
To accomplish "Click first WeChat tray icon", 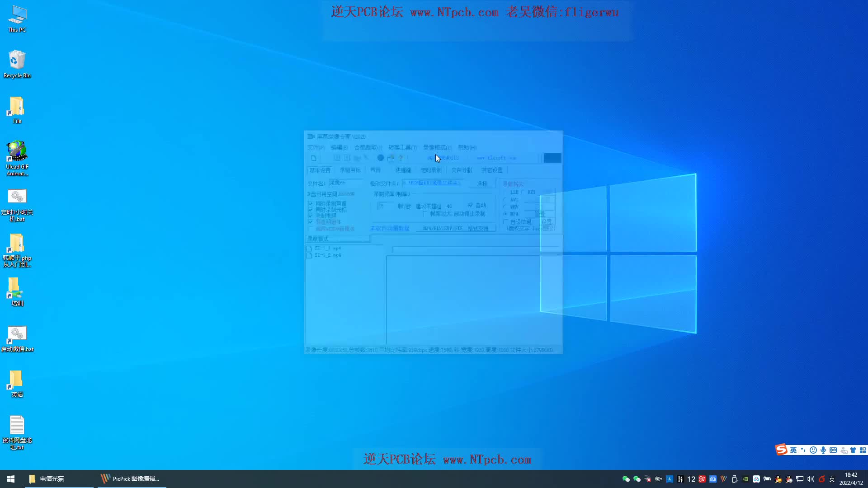I will [626, 479].
